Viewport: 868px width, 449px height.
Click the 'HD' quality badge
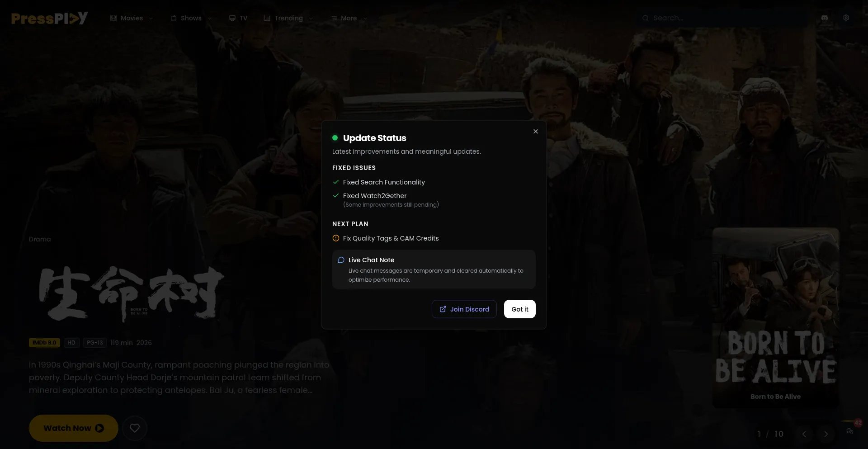[71, 343]
